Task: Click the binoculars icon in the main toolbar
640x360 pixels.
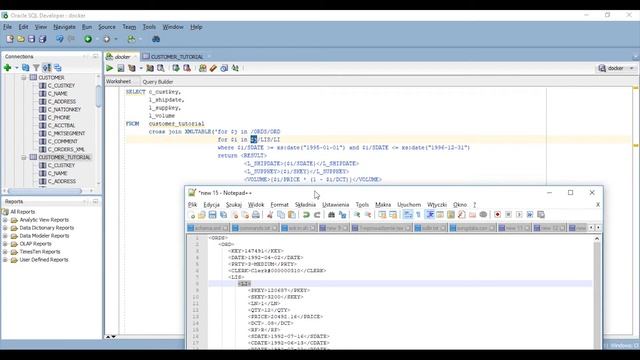Action: (x=156, y=39)
